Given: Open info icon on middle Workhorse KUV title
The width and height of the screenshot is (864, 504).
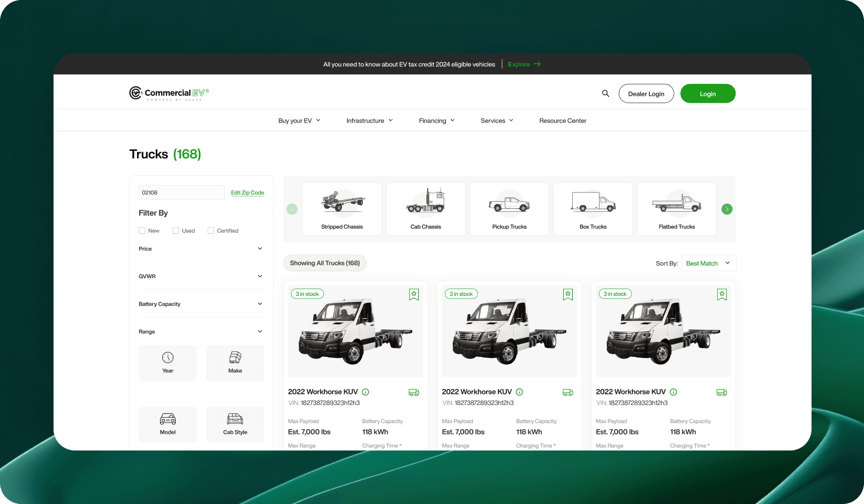Looking at the screenshot, I should pyautogui.click(x=519, y=392).
